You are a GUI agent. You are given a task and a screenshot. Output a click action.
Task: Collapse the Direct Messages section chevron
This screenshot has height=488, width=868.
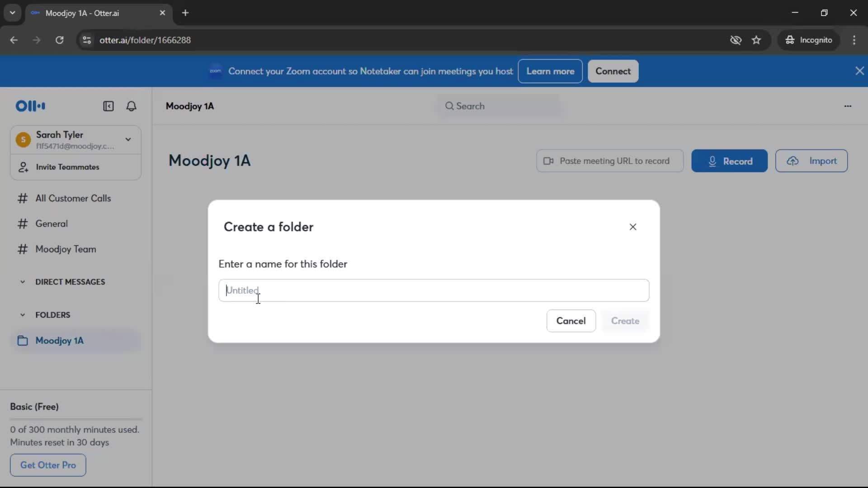click(23, 282)
